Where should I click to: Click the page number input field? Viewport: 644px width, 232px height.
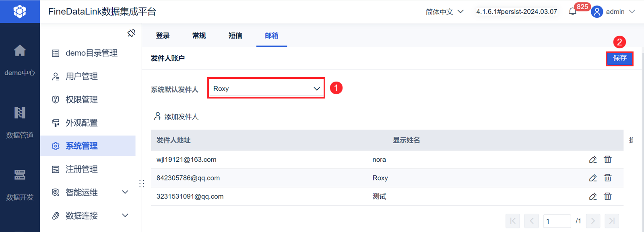pos(557,221)
